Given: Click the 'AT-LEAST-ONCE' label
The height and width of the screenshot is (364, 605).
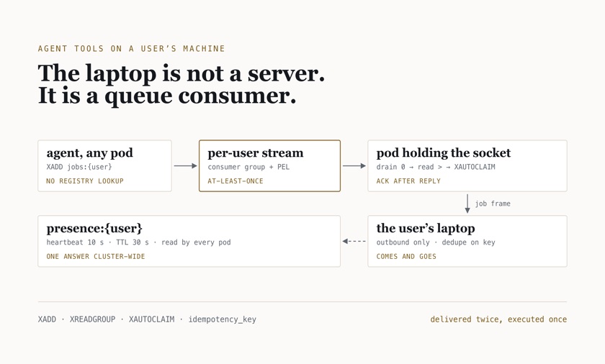Looking at the screenshot, I should point(236,181).
